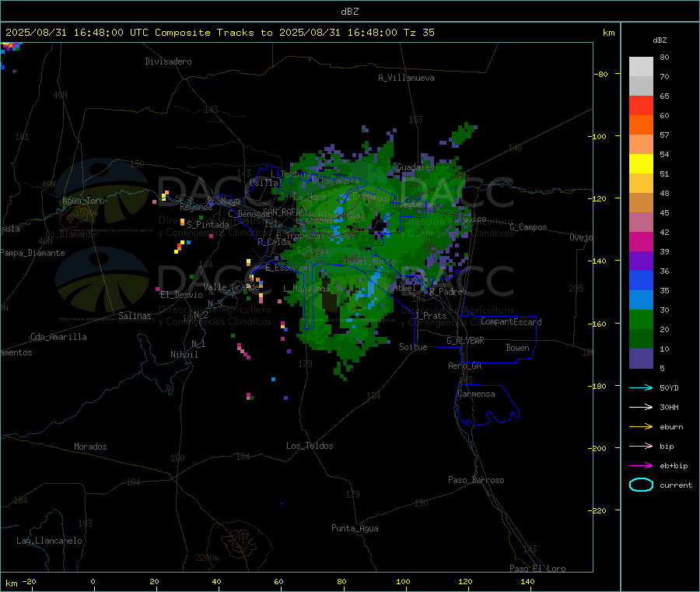The image size is (700, 592).
Task: Click the 39 dBZ purple color swatch
Action: [641, 261]
